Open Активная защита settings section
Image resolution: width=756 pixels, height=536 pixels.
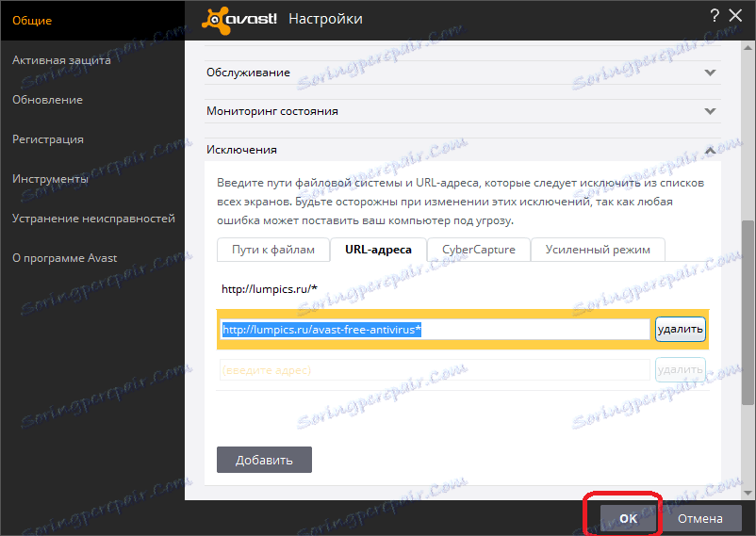tap(61, 60)
